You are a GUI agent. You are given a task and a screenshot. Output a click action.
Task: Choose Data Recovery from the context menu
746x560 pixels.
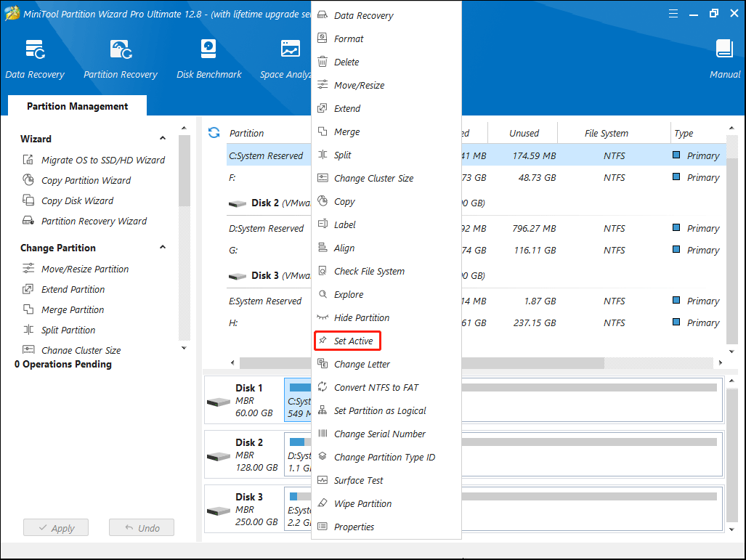tap(363, 15)
